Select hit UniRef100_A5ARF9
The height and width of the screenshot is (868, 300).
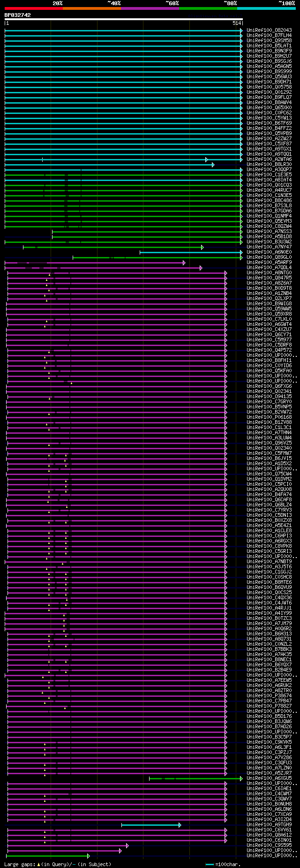[269, 262]
